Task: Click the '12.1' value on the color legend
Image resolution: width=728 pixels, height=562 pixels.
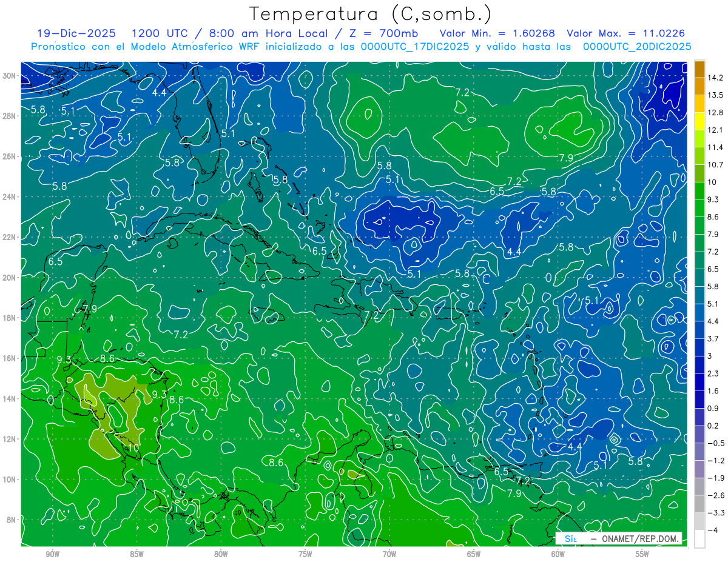Action: [x=715, y=130]
